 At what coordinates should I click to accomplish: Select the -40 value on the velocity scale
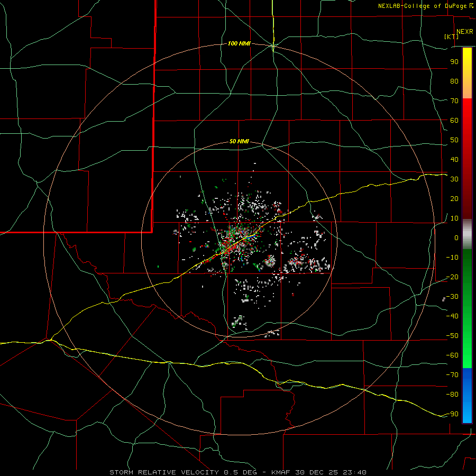(452, 316)
